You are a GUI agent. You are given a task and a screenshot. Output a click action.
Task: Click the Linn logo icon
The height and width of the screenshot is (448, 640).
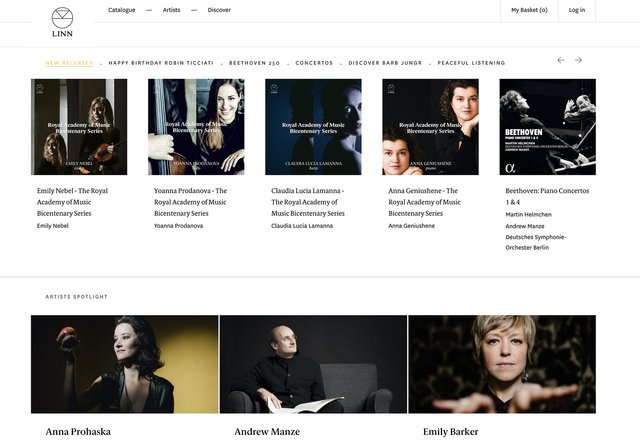(62, 22)
